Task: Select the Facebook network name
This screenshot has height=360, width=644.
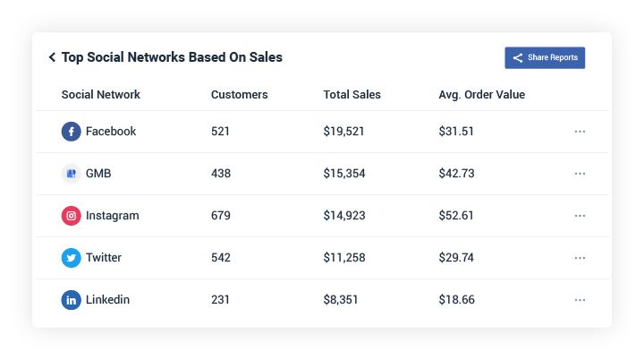Action: pos(111,132)
